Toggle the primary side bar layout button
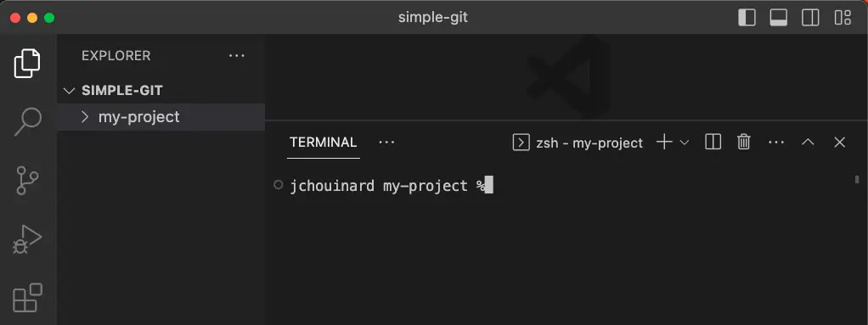 tap(747, 18)
